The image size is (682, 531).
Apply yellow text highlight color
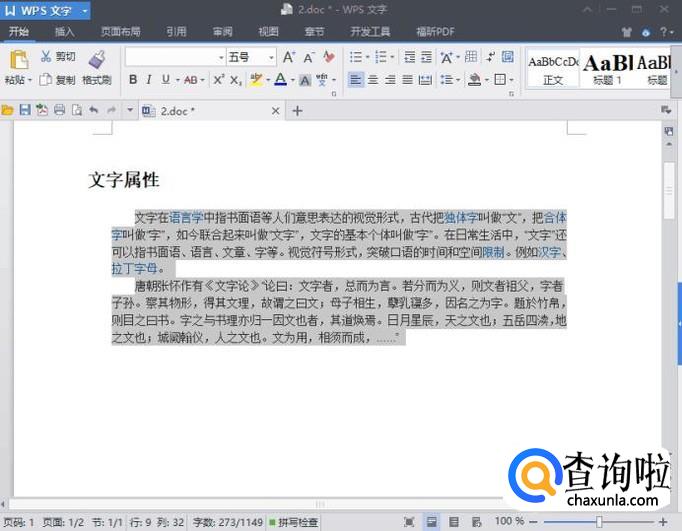coord(256,80)
